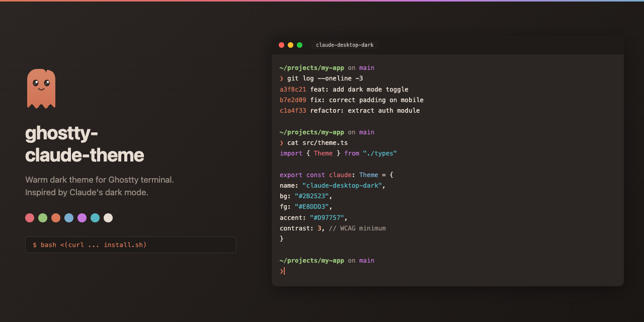Click "fix: correct padding on mobile" message
Image resolution: width=644 pixels, height=322 pixels.
(367, 100)
